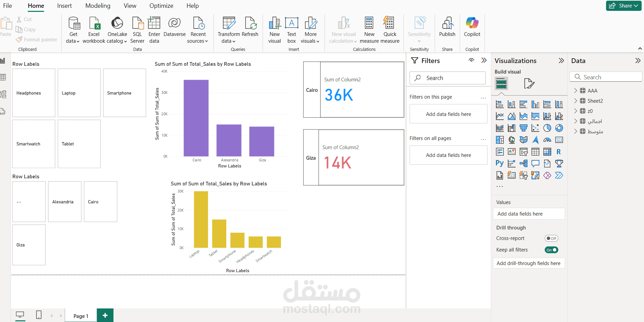Open the File menu

(x=7, y=6)
